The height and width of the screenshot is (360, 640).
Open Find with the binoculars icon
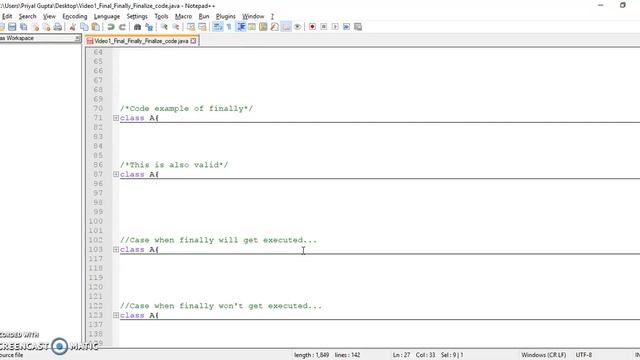138,27
